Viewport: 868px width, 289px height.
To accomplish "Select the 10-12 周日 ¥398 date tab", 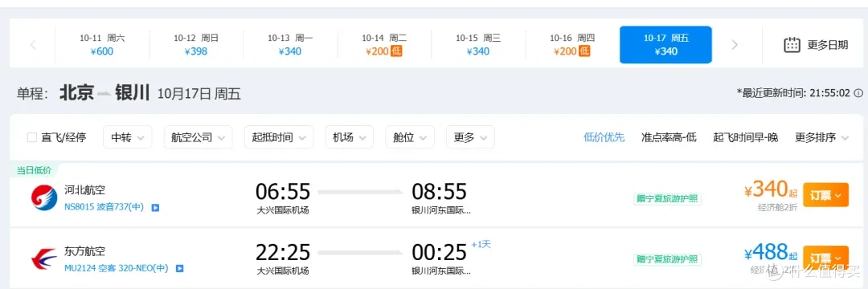I will click(x=196, y=45).
